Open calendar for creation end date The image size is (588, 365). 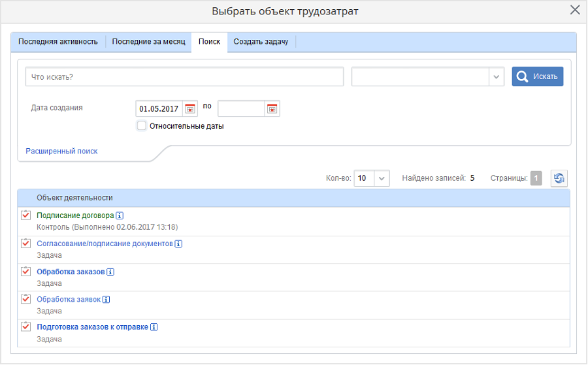pos(272,109)
